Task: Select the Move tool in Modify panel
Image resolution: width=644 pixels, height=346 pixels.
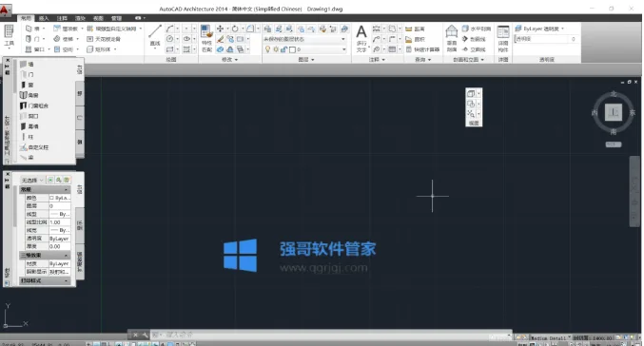Action: coord(220,29)
